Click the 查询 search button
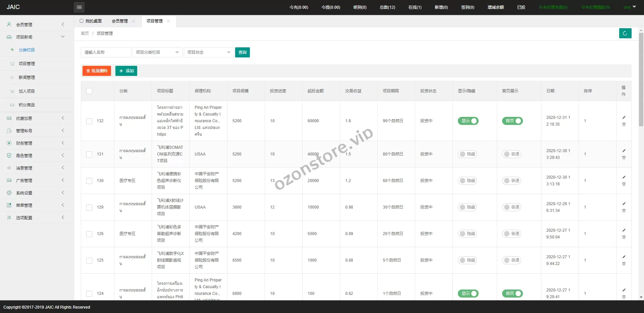Screen dimensions: 644x313 tap(242, 52)
